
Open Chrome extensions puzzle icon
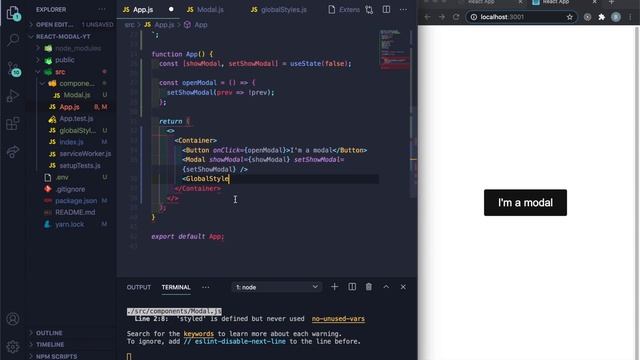pyautogui.click(x=602, y=17)
